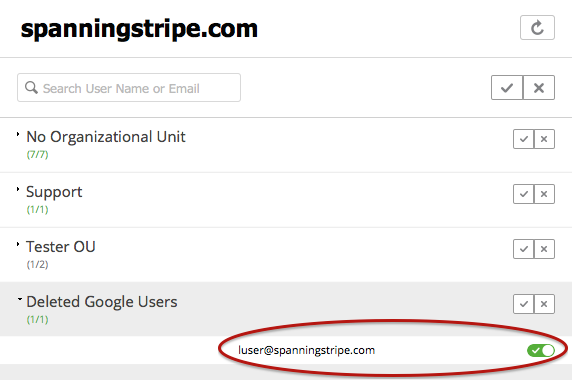Toggle off luser@spanningstripe.com switch
This screenshot has height=380, width=572.
(x=541, y=350)
